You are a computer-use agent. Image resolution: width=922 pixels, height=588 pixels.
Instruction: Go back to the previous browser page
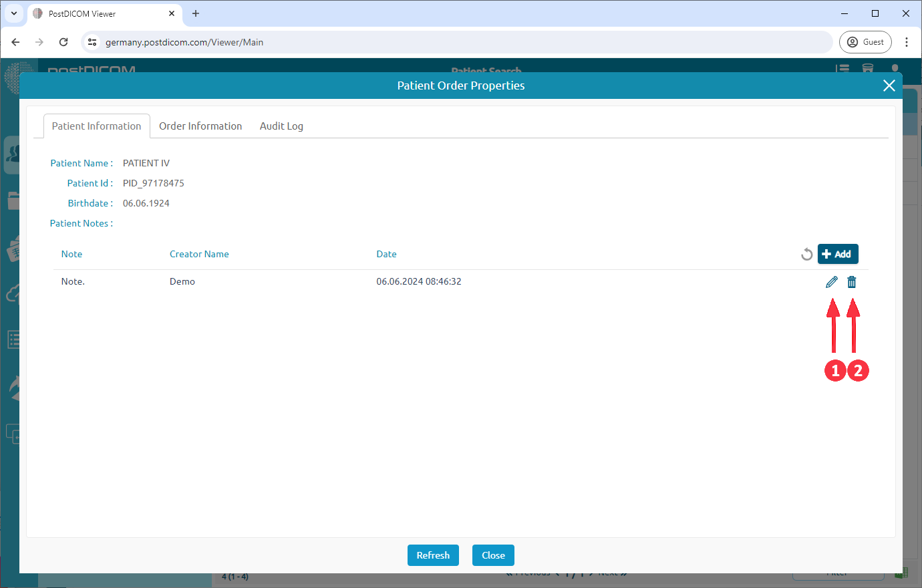tap(15, 42)
